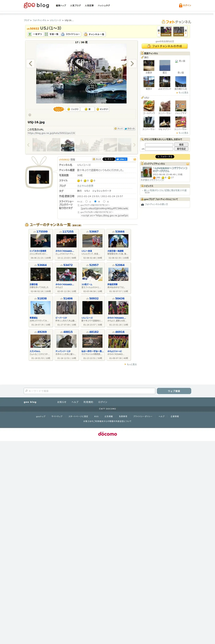The width and height of the screenshot is (215, 644).
Task: Click the USJ(1〜3) breadcrumb link
Action: click(55, 21)
